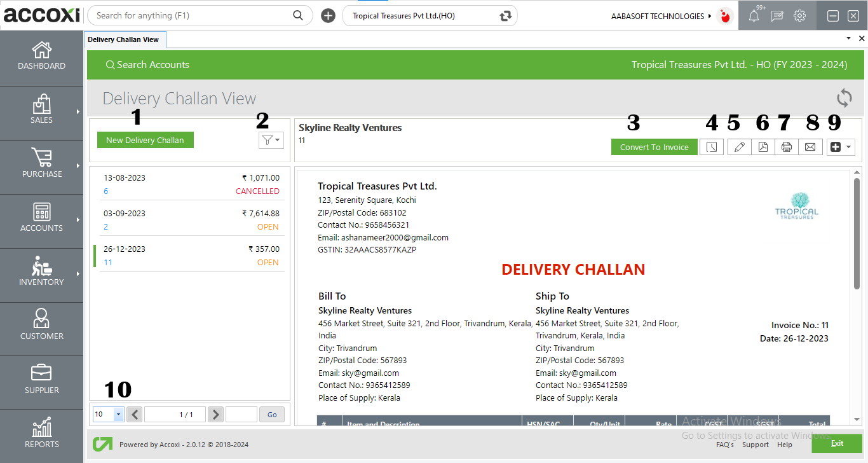Open the plus button dropdown arrow
Viewport: 868px width, 463px height.
848,146
